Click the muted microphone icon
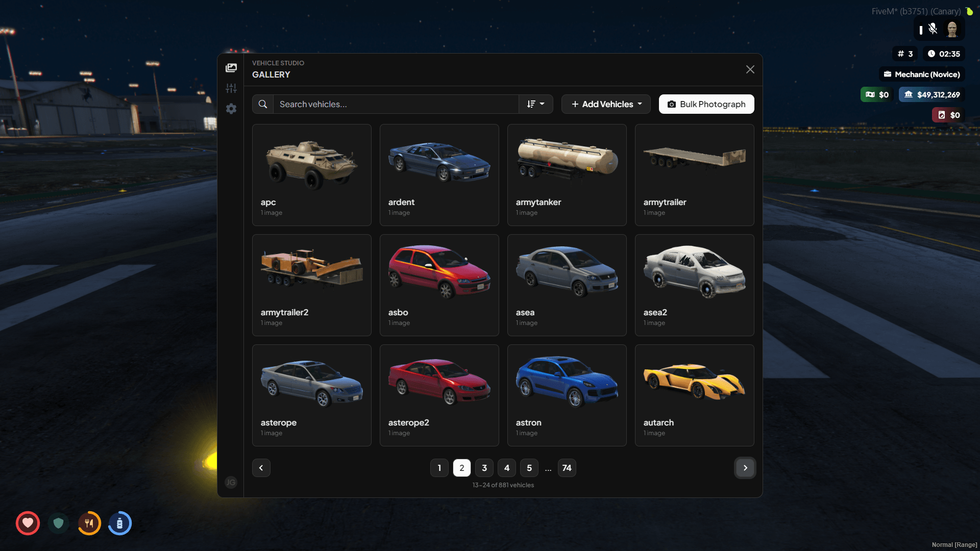This screenshot has height=551, width=980. 933,29
